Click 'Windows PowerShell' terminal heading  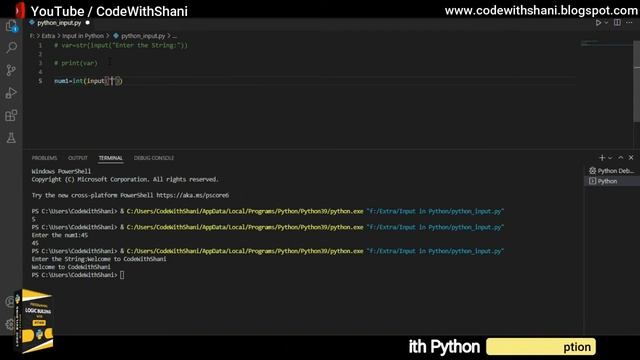(61, 171)
